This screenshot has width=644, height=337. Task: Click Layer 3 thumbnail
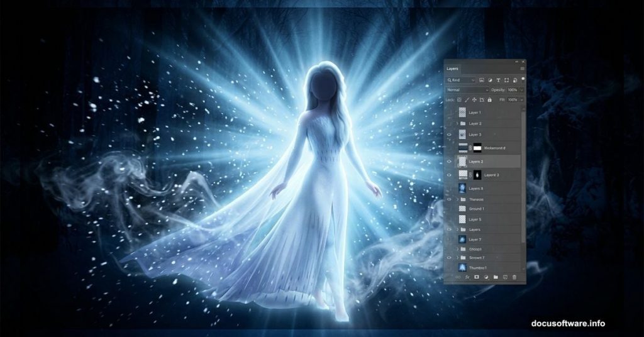pyautogui.click(x=462, y=135)
